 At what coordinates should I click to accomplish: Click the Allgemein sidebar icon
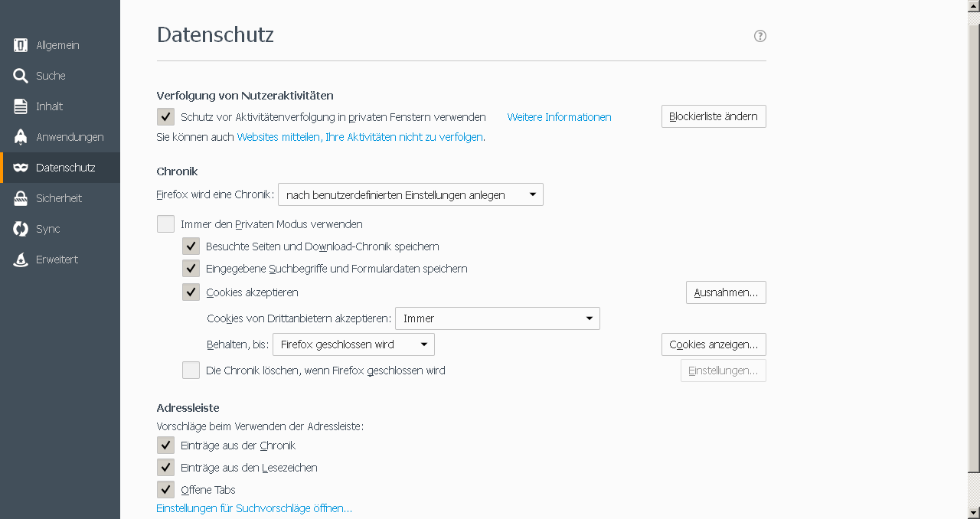click(21, 45)
